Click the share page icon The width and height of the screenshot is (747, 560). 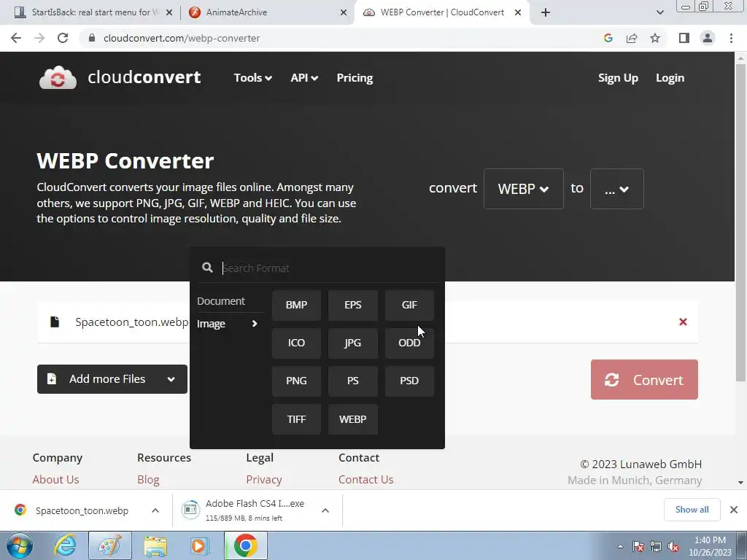[x=632, y=38]
